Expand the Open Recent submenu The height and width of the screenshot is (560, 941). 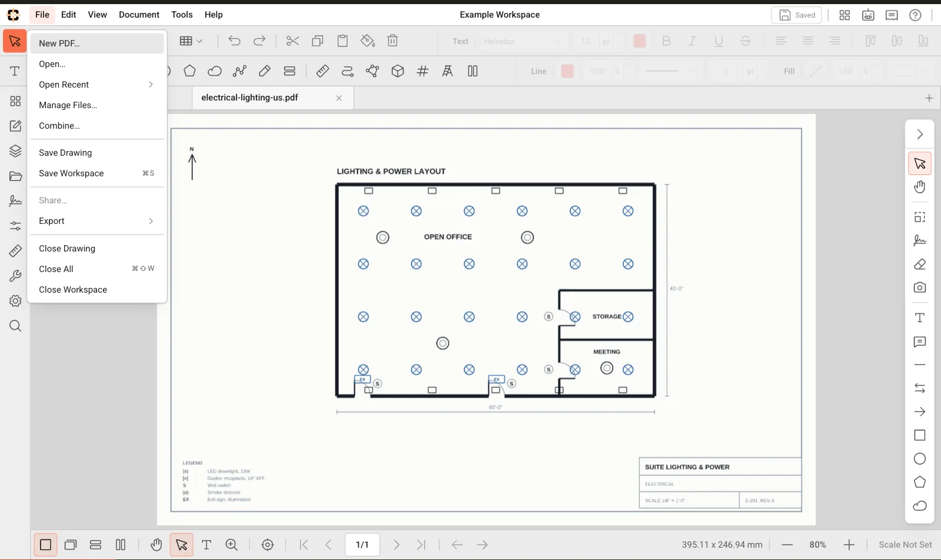(97, 85)
